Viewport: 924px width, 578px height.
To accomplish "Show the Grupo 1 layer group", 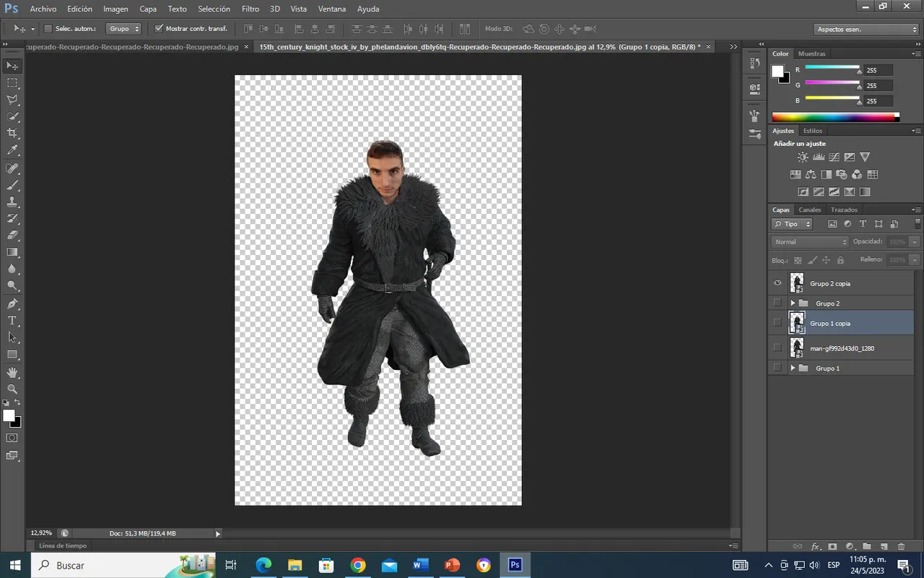I will (777, 368).
